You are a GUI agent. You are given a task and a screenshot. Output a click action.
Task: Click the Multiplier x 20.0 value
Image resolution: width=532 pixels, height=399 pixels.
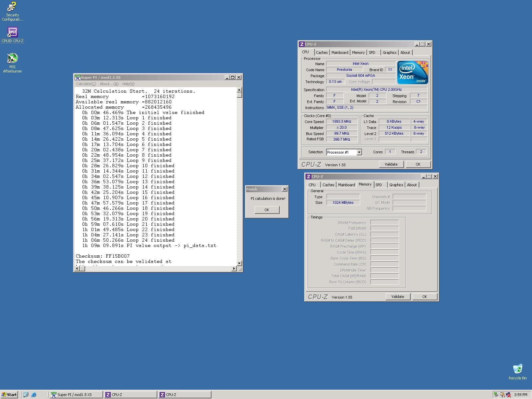(x=342, y=128)
